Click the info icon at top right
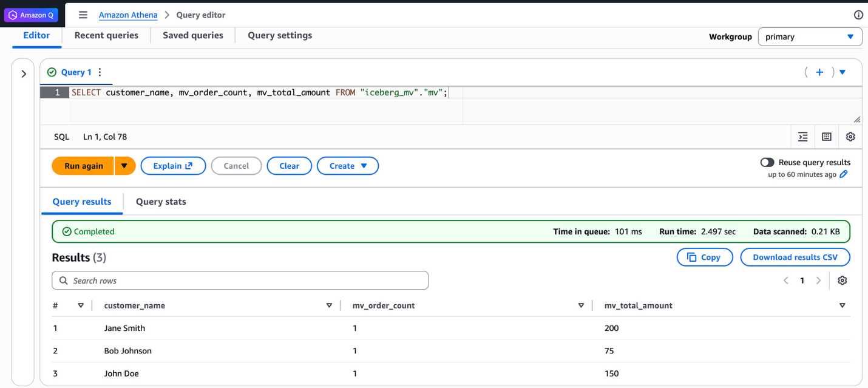Image resolution: width=868 pixels, height=388 pixels. [x=858, y=15]
